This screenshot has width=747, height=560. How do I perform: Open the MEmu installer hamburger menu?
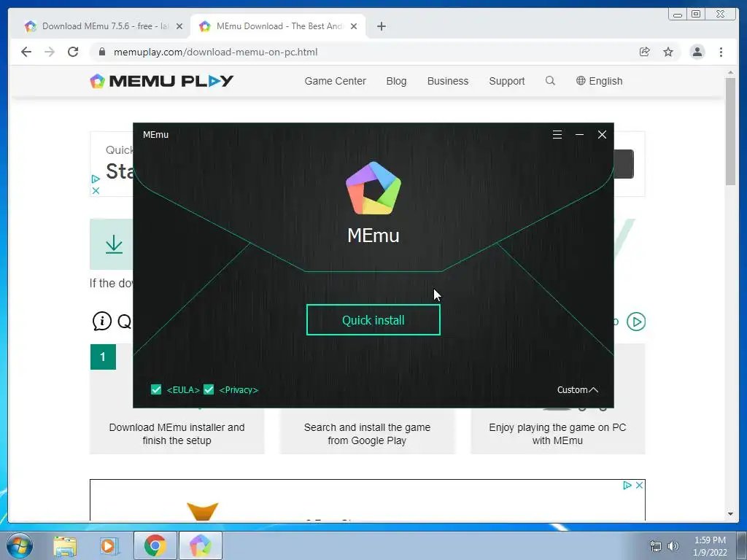tap(557, 135)
